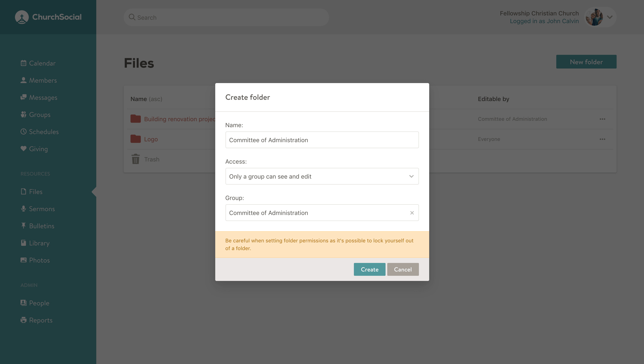Click the Photos image icon

[x=24, y=260]
